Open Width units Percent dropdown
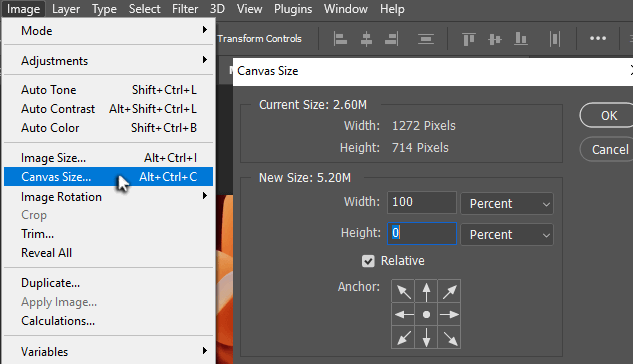This screenshot has height=364, width=633. point(507,203)
